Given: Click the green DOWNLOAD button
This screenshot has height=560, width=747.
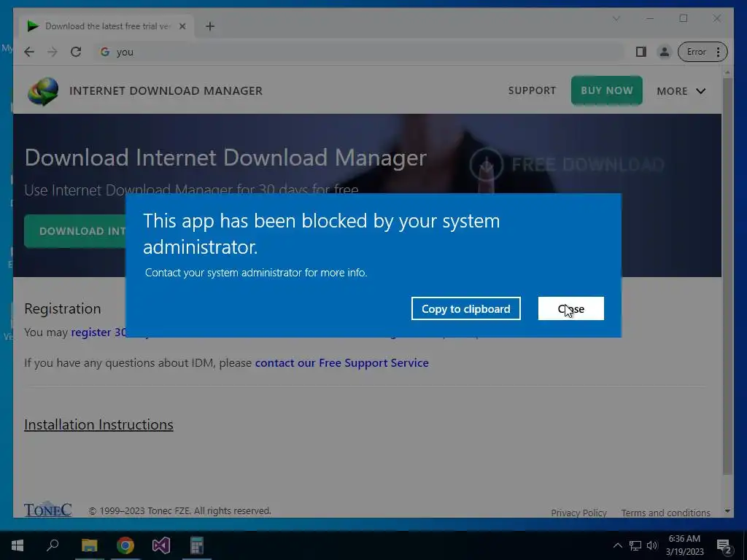Looking at the screenshot, I should pyautogui.click(x=75, y=231).
